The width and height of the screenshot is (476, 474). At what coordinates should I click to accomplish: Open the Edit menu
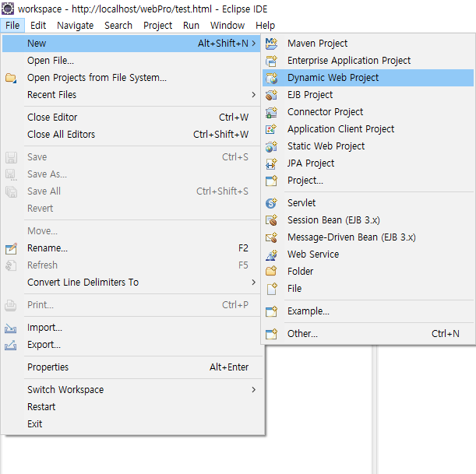pos(38,25)
